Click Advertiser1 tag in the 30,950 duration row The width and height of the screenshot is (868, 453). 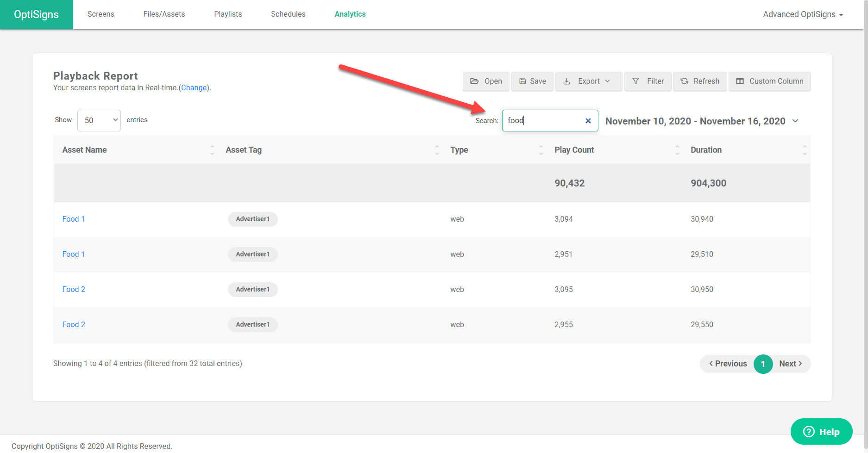(x=252, y=290)
